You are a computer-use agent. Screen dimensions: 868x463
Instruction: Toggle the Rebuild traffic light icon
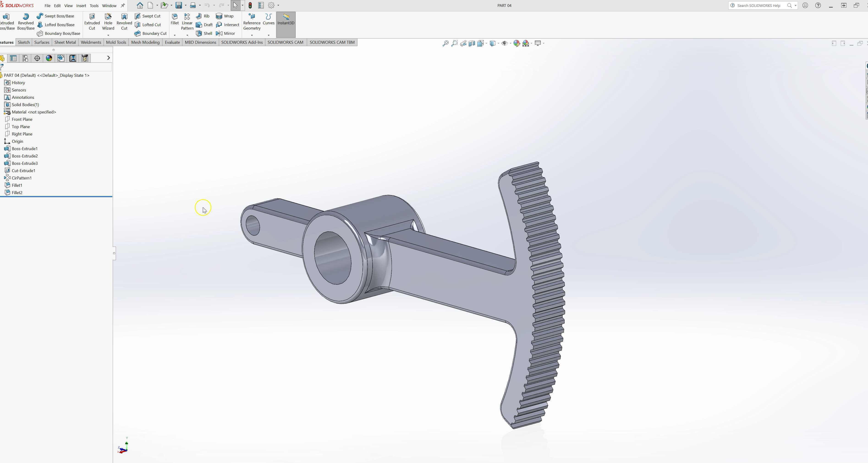(250, 6)
